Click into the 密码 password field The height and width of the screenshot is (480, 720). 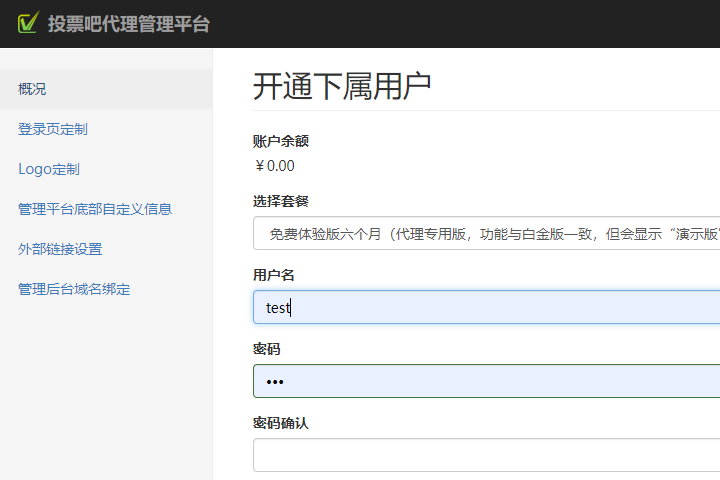(x=486, y=381)
